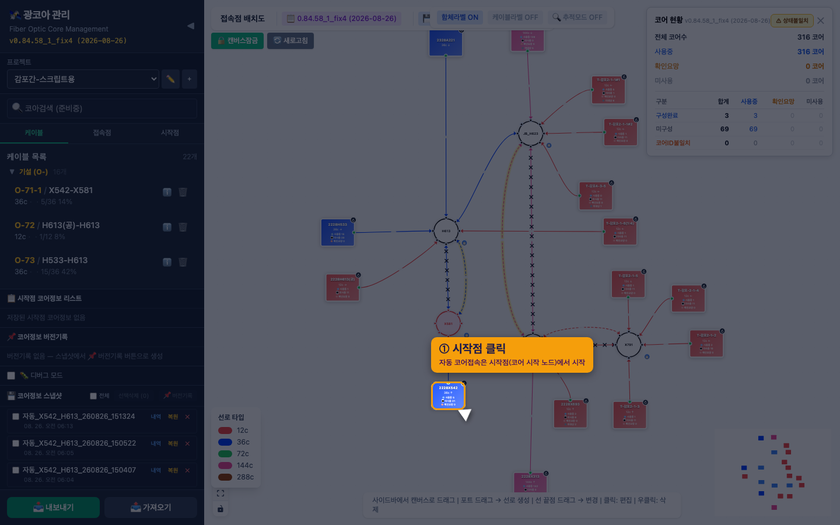Click the fit-to-screen icon on canvas
The height and width of the screenshot is (525, 840).
coord(220,493)
